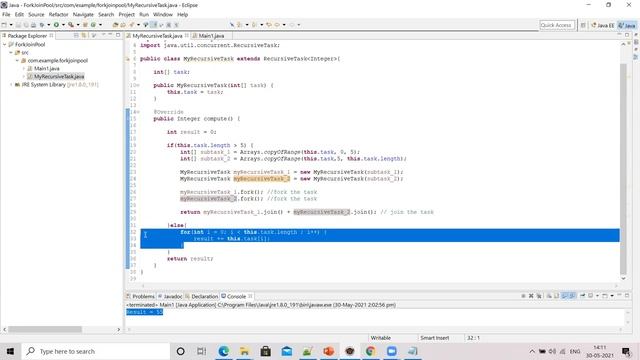Toggle Mark Occurrences in toolbar
The height and width of the screenshot is (360, 640).
[x=153, y=25]
